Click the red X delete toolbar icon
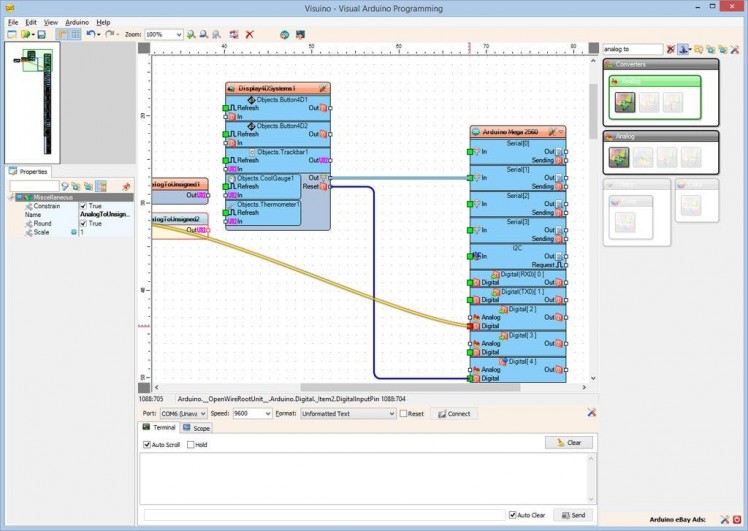The width and height of the screenshot is (748, 531). tap(250, 34)
